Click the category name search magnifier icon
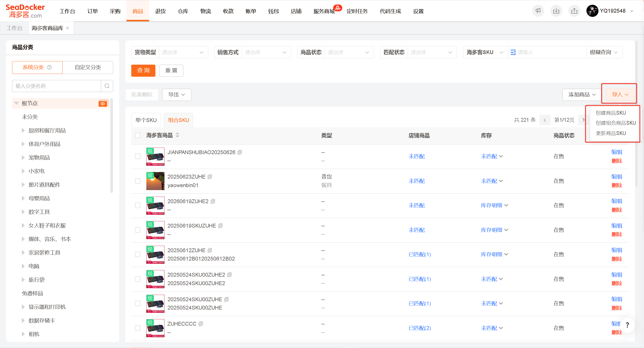This screenshot has height=348, width=644. coord(107,86)
